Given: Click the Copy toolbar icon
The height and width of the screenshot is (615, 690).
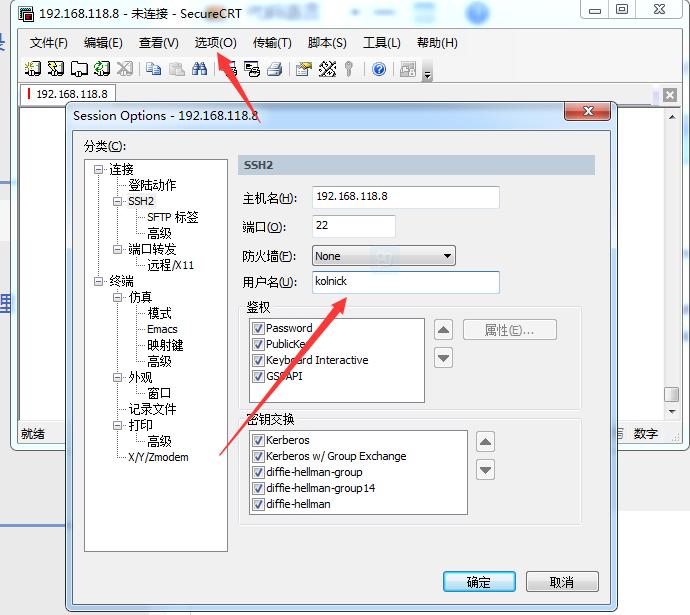Looking at the screenshot, I should (154, 69).
